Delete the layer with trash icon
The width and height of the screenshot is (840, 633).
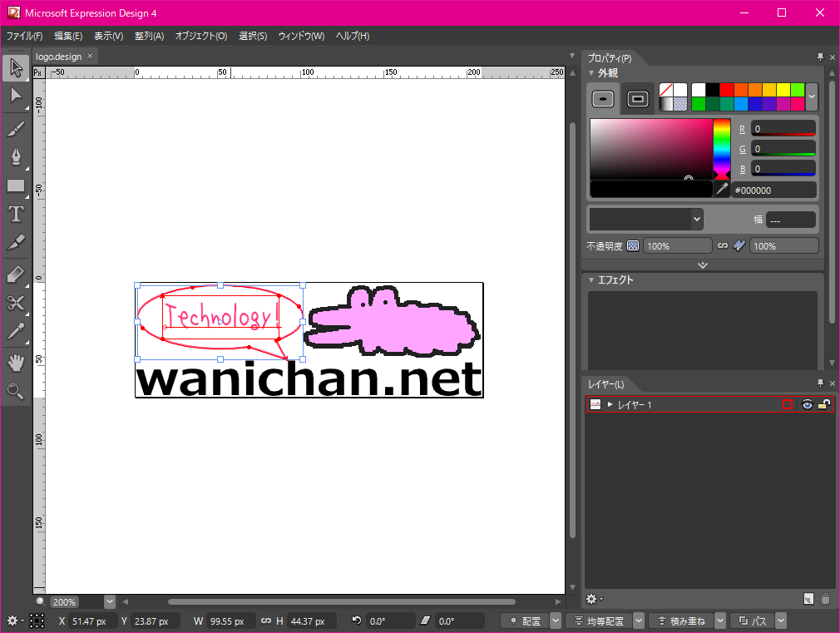point(826,599)
